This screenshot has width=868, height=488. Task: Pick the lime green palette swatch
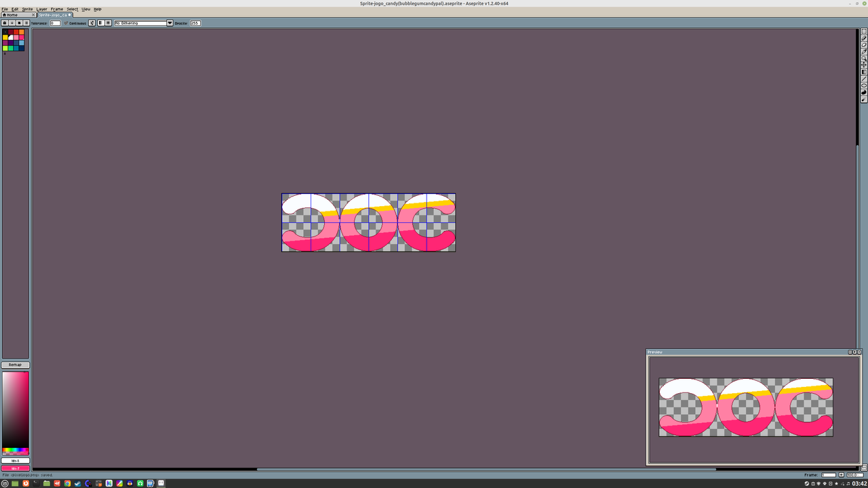pos(5,48)
